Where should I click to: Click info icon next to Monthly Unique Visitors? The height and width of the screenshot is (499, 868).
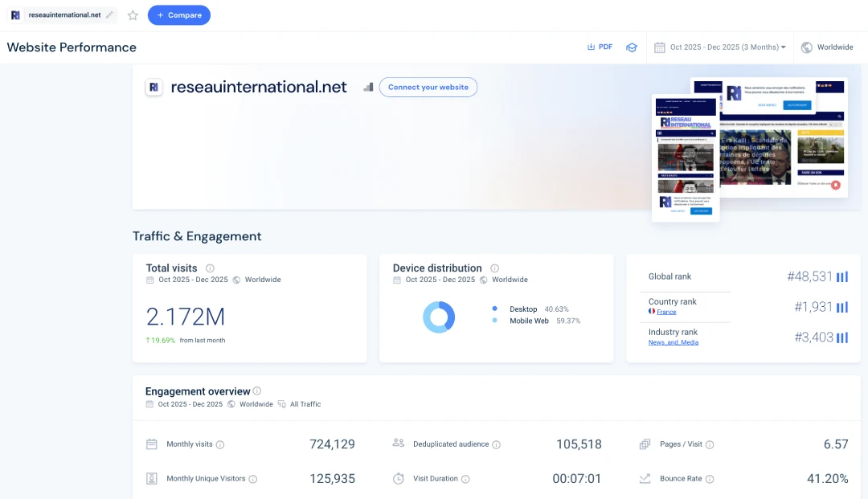point(252,479)
